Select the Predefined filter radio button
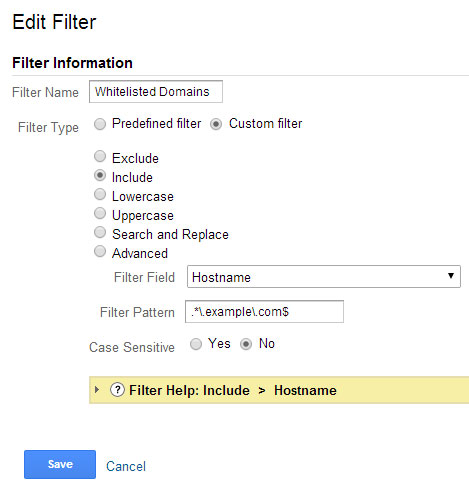 pyautogui.click(x=100, y=124)
